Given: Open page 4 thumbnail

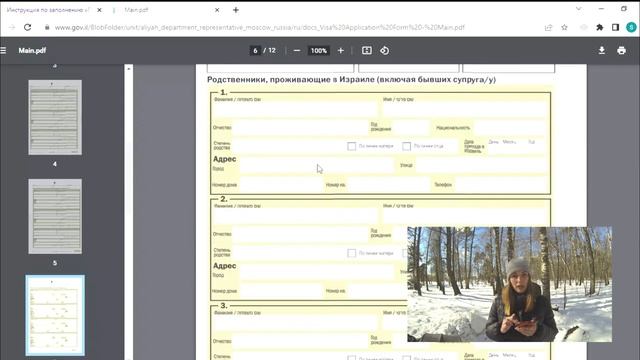Looking at the screenshot, I should (55, 118).
